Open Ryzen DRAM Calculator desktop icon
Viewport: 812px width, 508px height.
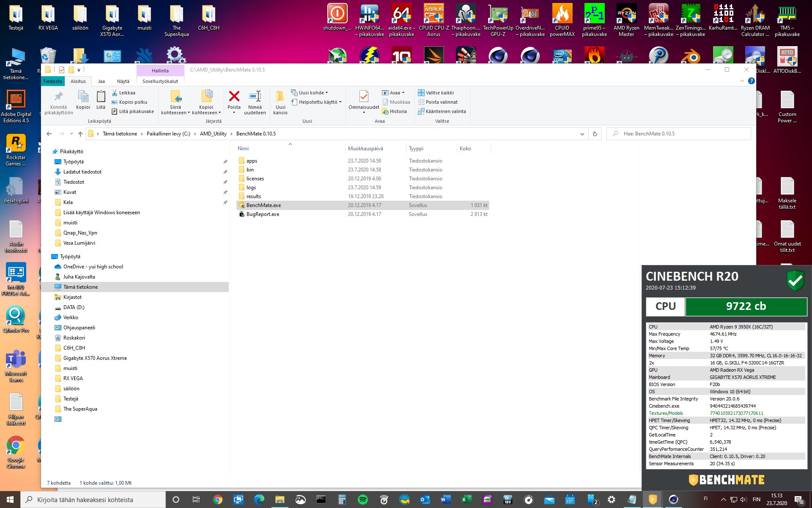coord(755,20)
